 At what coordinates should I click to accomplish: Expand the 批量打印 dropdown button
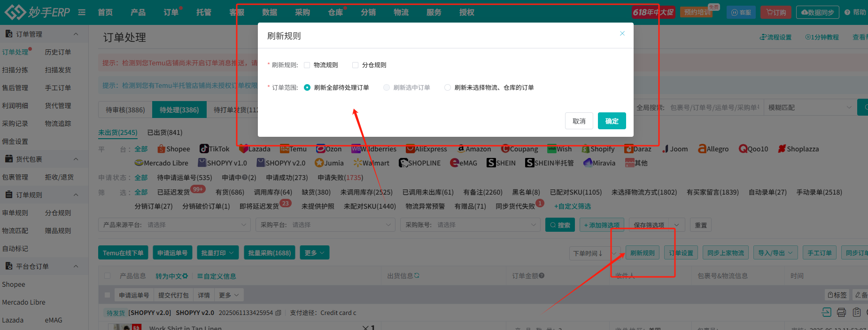pos(217,253)
